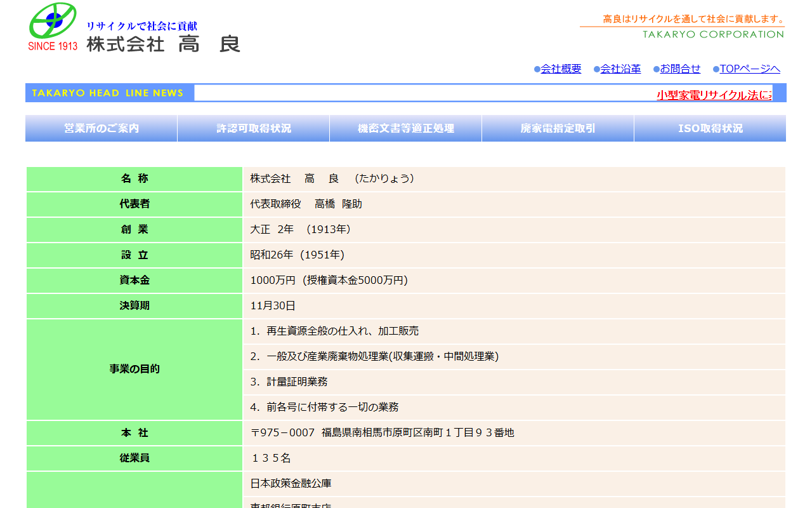Click the green Takaryo logo emblem

[x=53, y=20]
